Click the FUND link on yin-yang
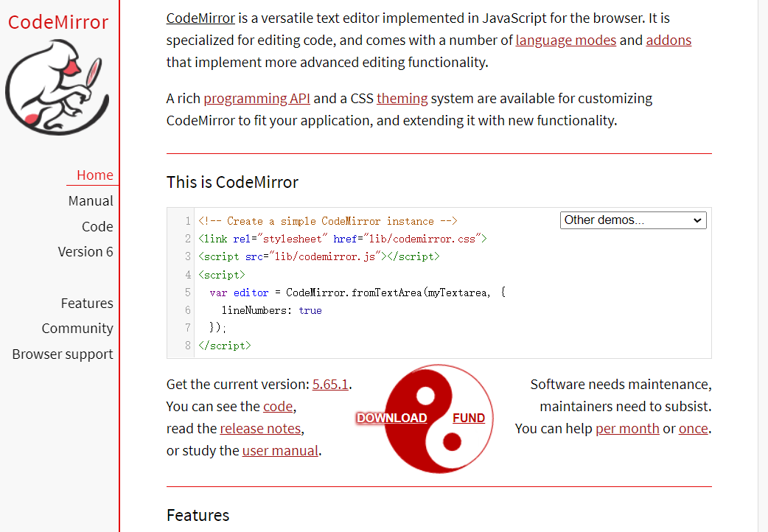 click(469, 418)
